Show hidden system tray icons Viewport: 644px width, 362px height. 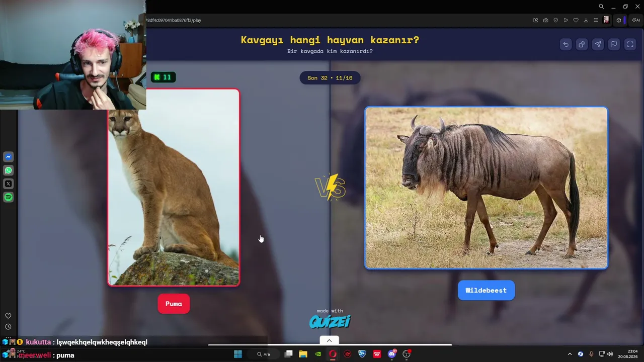click(x=570, y=354)
